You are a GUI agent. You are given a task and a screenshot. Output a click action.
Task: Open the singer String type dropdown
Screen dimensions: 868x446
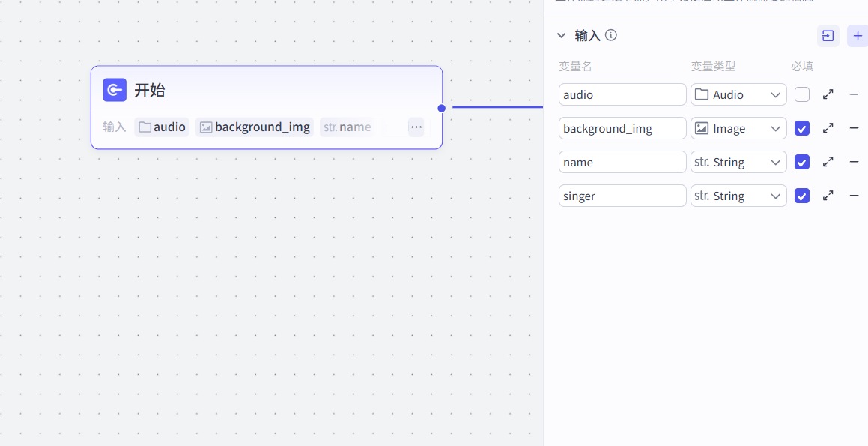point(738,196)
